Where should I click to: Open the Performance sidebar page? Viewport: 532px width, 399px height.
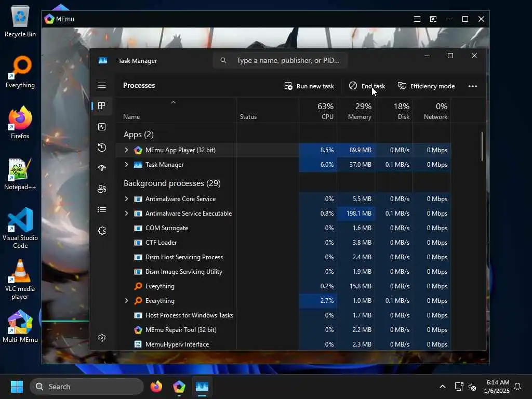[102, 127]
